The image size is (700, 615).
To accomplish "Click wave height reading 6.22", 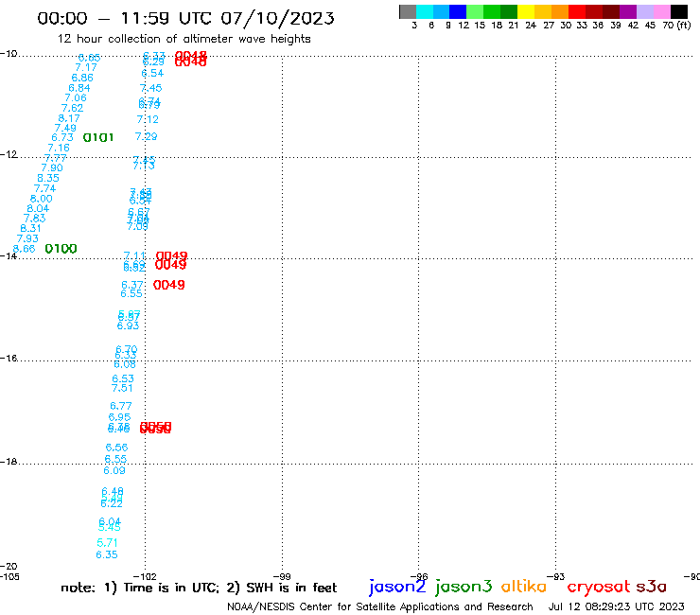I will point(112,503).
